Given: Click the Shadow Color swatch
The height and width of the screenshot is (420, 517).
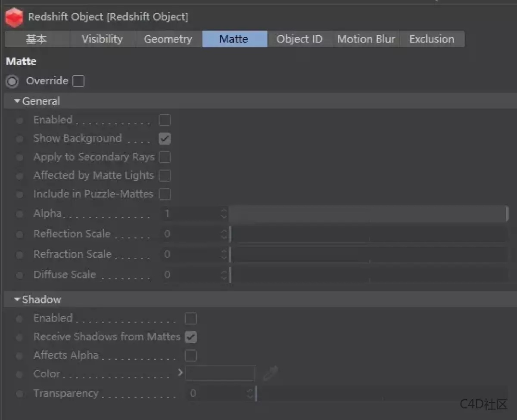Looking at the screenshot, I should 220,374.
